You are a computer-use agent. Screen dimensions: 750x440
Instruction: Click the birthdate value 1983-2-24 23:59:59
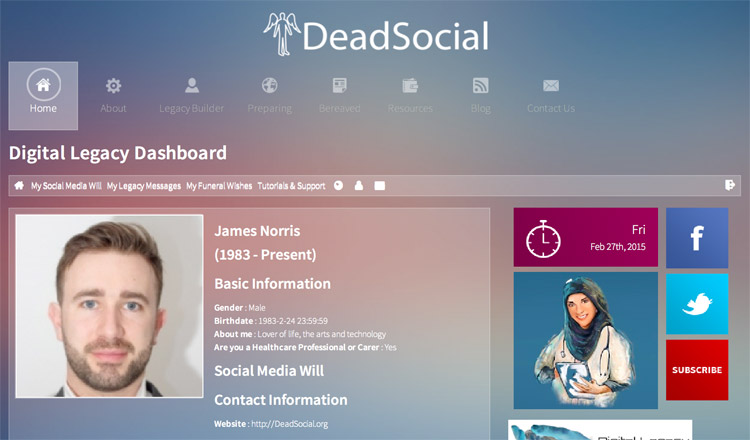pos(293,321)
